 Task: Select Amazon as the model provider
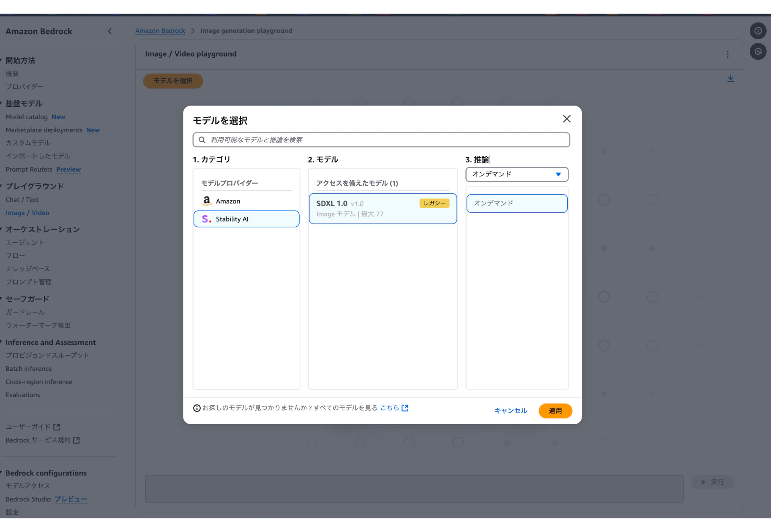click(x=246, y=201)
